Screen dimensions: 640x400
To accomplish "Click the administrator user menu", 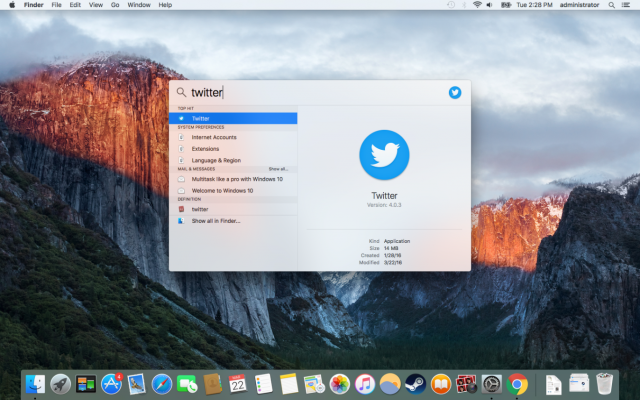I will (x=579, y=5).
